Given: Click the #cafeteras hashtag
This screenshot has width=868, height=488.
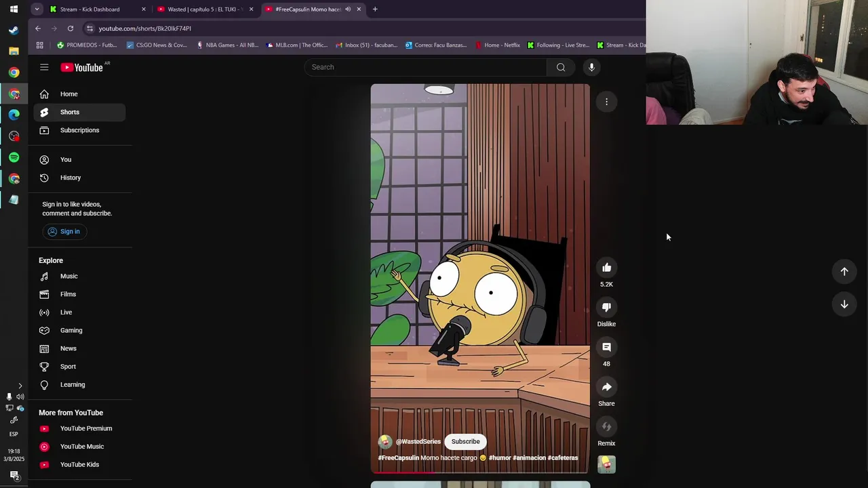Looking at the screenshot, I should point(563,458).
